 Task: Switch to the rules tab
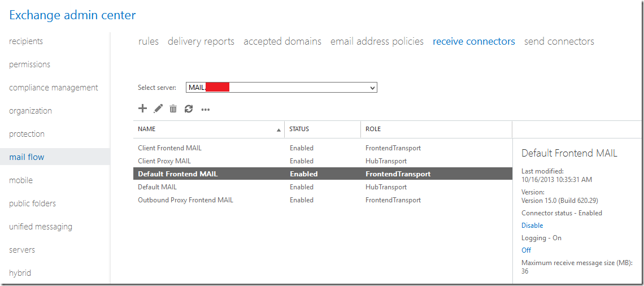click(149, 41)
